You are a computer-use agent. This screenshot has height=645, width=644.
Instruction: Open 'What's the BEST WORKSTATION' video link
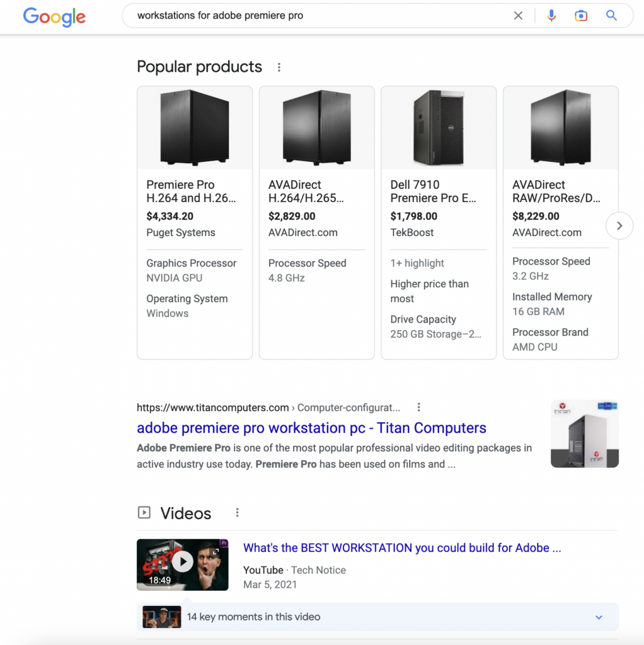[402, 548]
